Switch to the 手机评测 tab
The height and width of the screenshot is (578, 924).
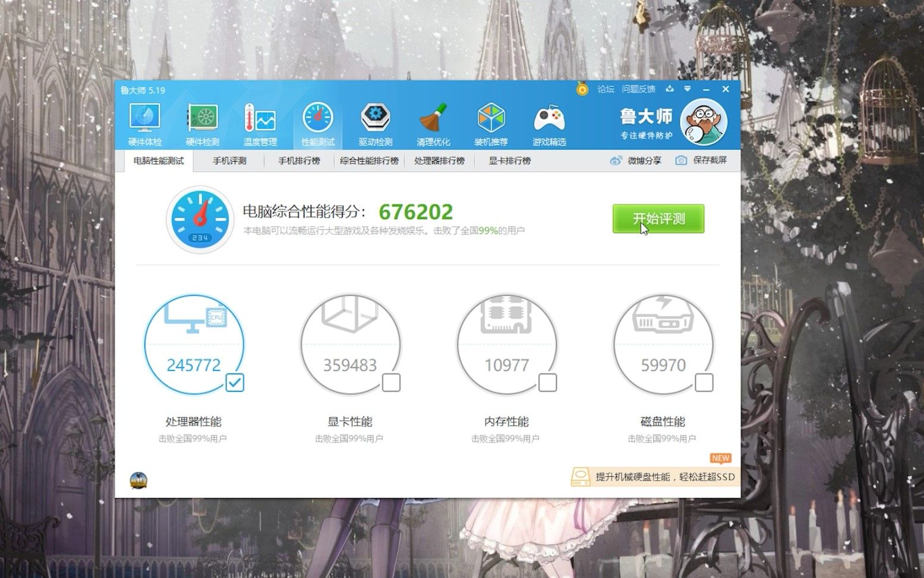point(229,161)
